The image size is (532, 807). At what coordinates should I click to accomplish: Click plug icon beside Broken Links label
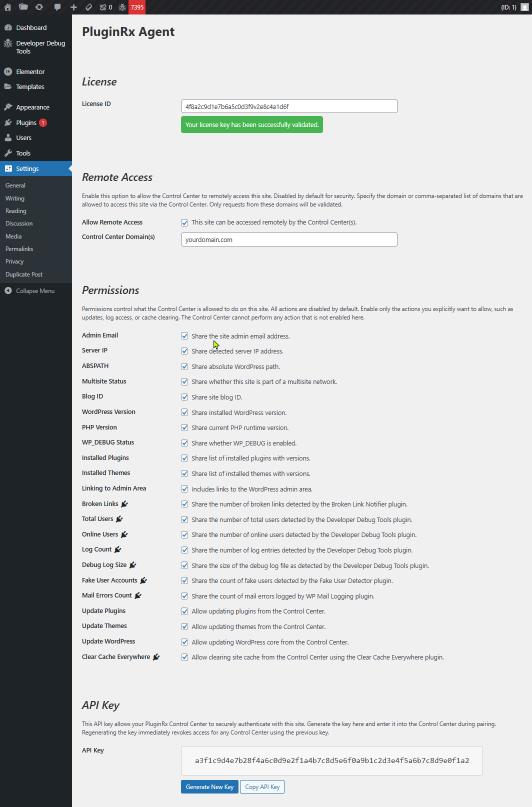pyautogui.click(x=124, y=503)
